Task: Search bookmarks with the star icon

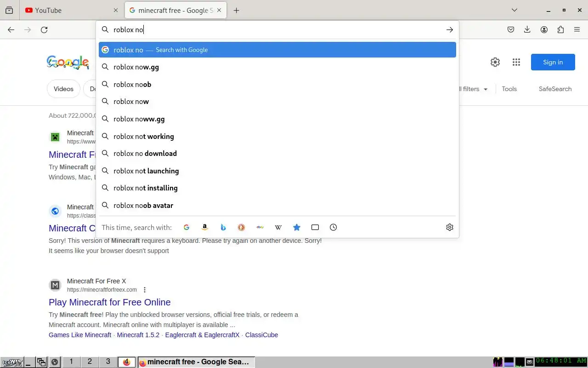Action: click(x=297, y=227)
